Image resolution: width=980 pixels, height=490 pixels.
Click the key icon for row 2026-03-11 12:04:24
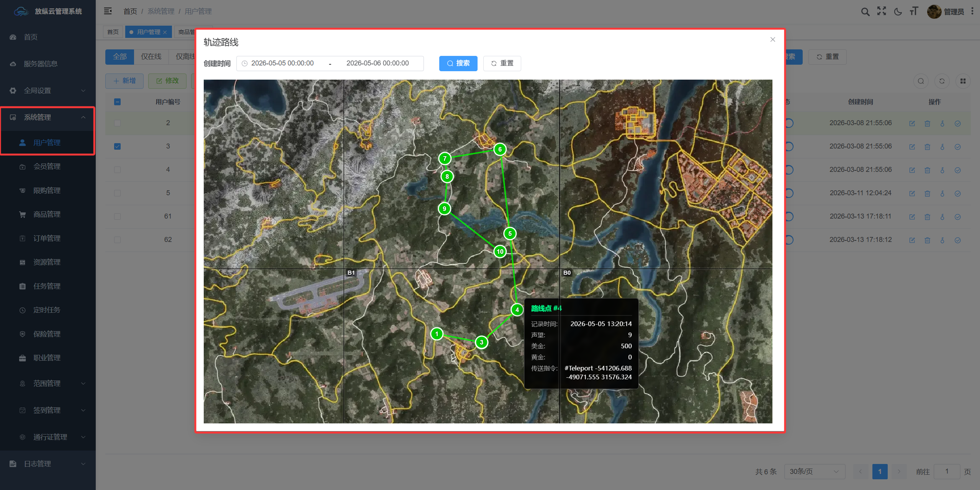tap(942, 194)
